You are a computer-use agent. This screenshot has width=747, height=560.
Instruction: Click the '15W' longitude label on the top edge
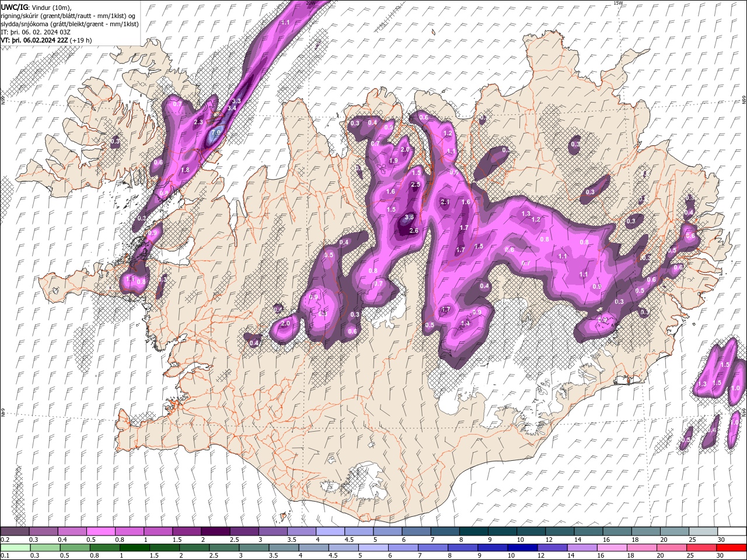(x=618, y=3)
